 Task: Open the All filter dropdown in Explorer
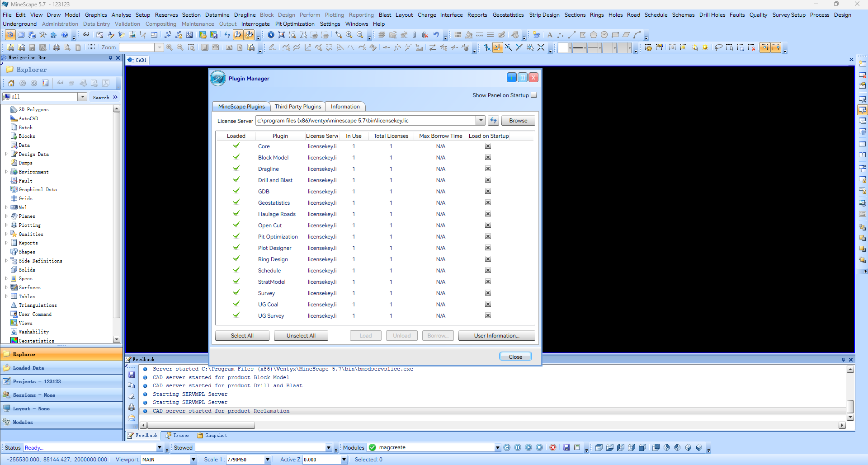pyautogui.click(x=82, y=97)
